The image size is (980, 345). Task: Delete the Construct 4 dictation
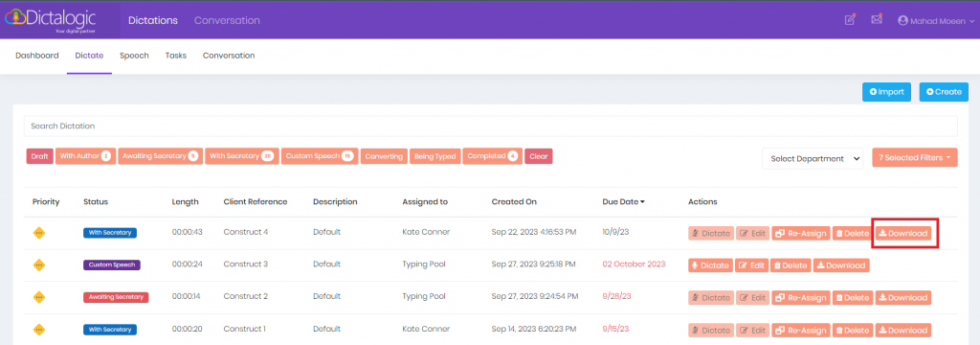(x=852, y=234)
